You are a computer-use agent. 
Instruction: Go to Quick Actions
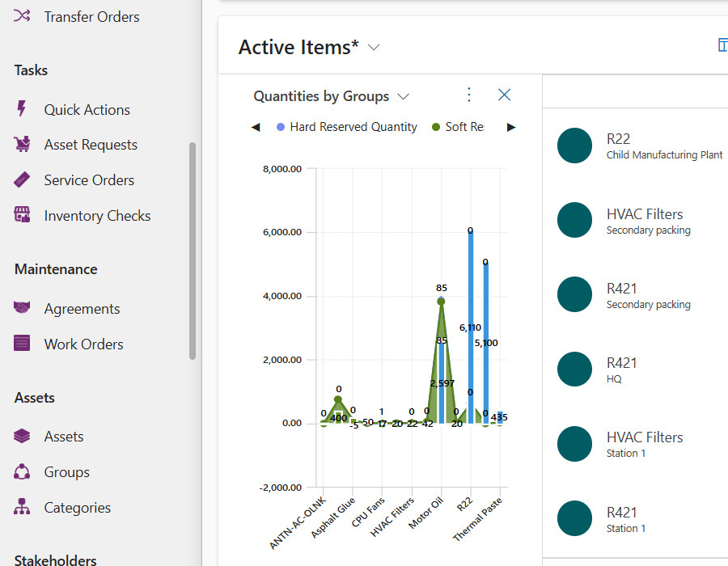point(87,109)
